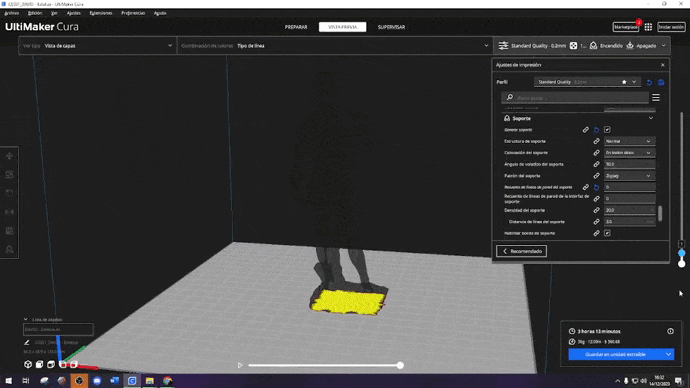The height and width of the screenshot is (388, 690).
Task: Switch to top view camera icon
Action: [51, 364]
